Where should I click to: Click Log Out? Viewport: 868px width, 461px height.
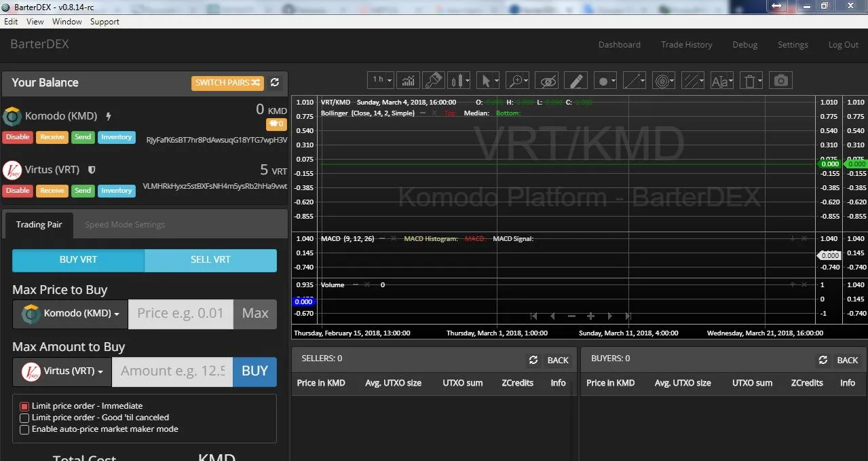(x=844, y=45)
